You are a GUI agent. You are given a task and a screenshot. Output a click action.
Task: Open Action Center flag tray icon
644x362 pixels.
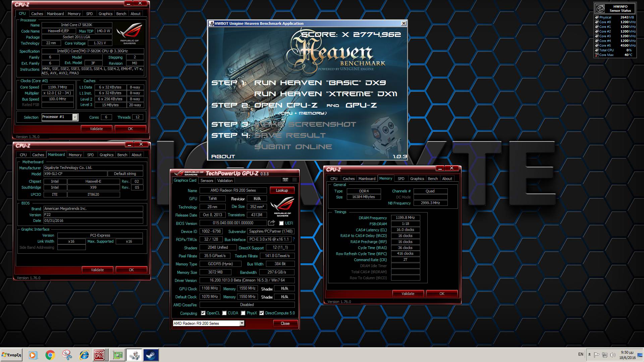click(596, 355)
